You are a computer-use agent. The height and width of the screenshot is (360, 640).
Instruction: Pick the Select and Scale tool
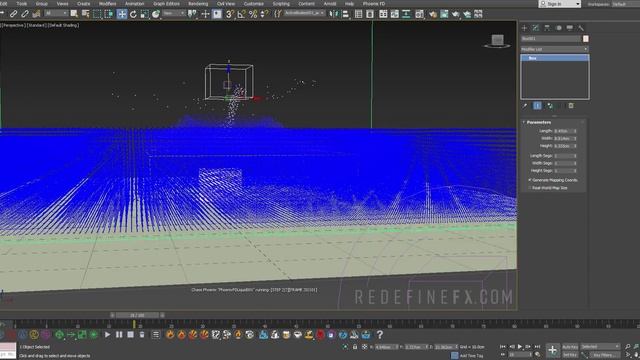click(x=144, y=14)
